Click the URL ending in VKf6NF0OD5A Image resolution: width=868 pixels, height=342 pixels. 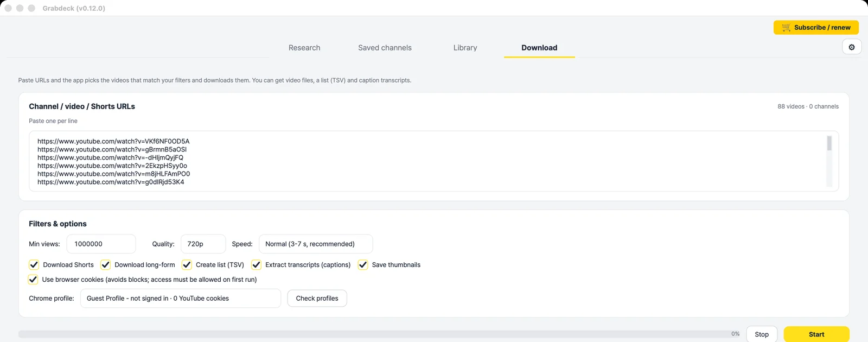coord(113,141)
